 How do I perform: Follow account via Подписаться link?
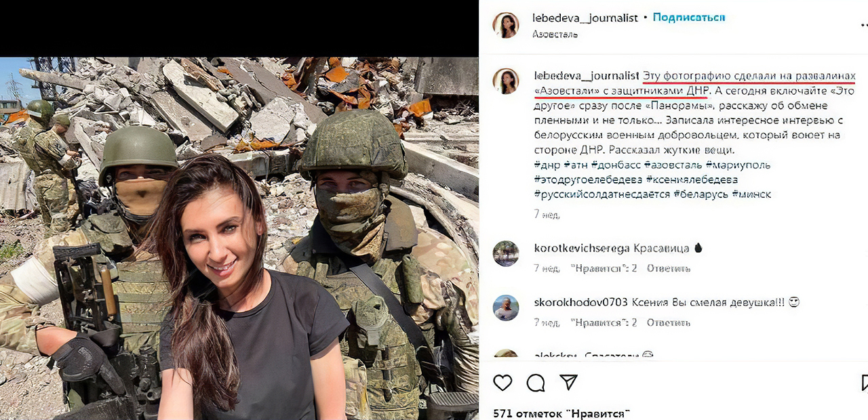coord(689,18)
